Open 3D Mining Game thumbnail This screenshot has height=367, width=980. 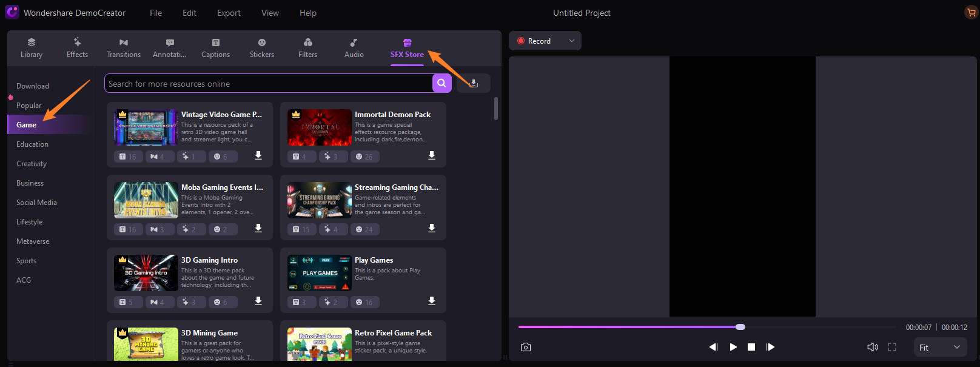(x=146, y=344)
